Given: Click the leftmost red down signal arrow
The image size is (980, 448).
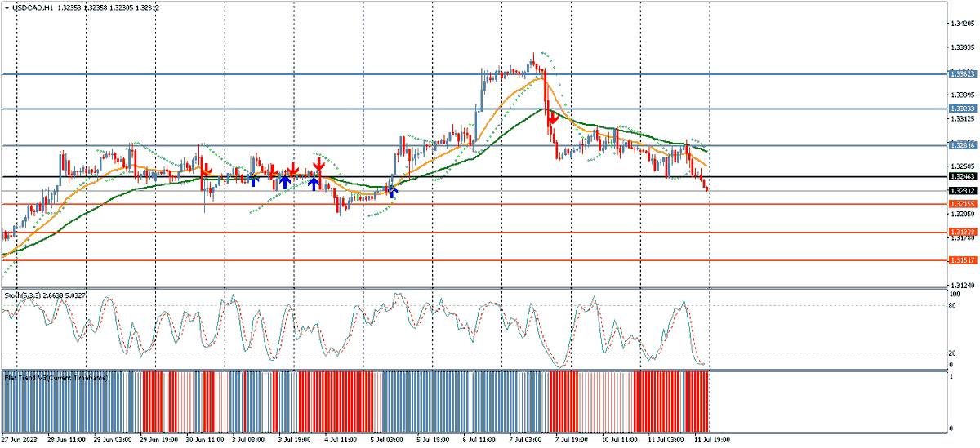Looking at the screenshot, I should click(x=207, y=169).
